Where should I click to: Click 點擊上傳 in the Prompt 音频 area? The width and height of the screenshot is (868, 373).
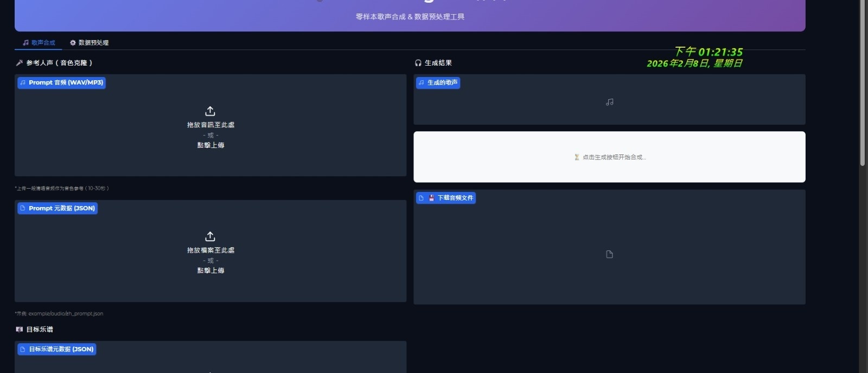210,145
